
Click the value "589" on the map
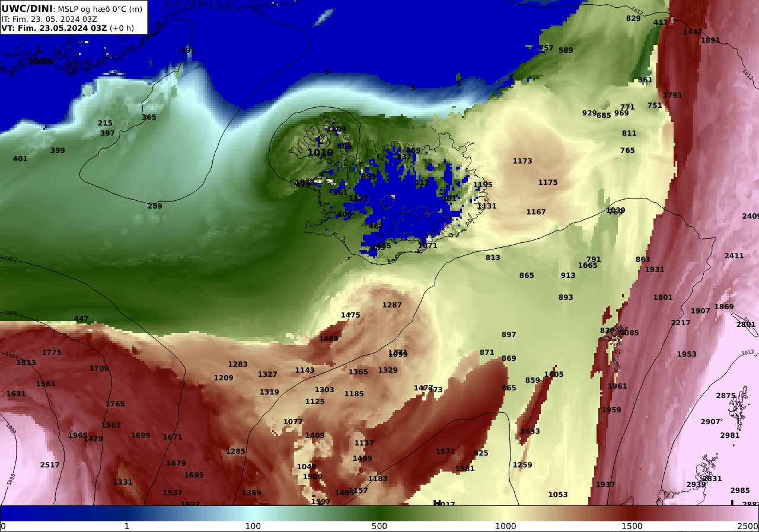pyautogui.click(x=566, y=50)
